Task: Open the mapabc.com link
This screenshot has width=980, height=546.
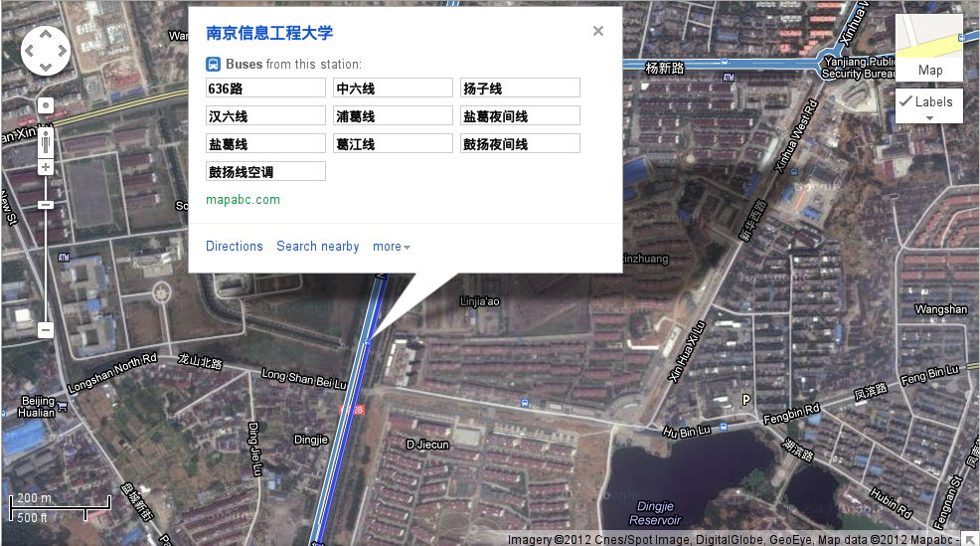Action: click(x=244, y=200)
